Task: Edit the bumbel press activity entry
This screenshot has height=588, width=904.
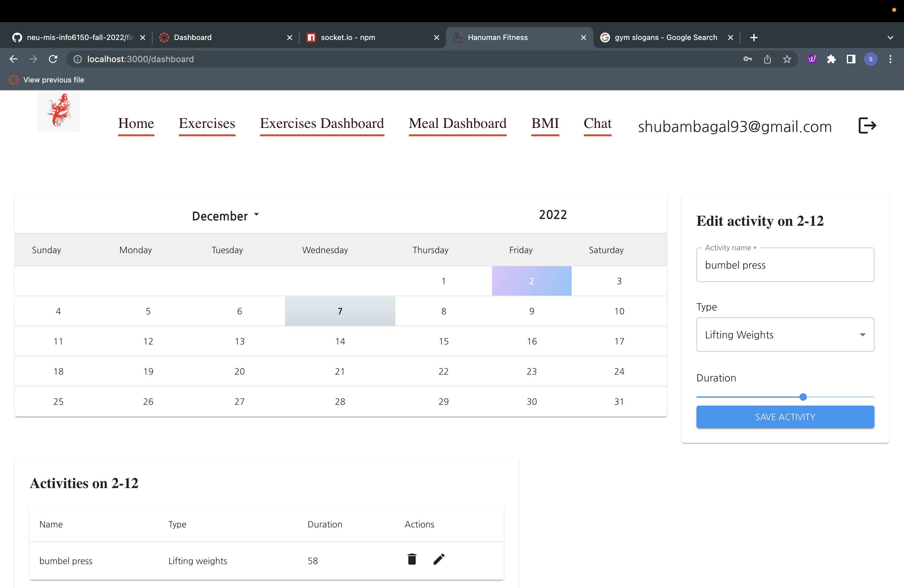Action: pyautogui.click(x=439, y=559)
